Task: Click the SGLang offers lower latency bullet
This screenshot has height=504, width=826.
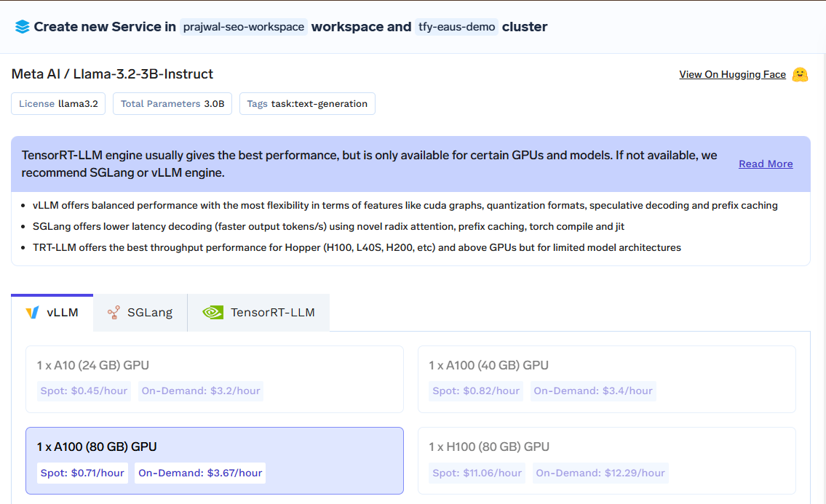Action: click(328, 226)
